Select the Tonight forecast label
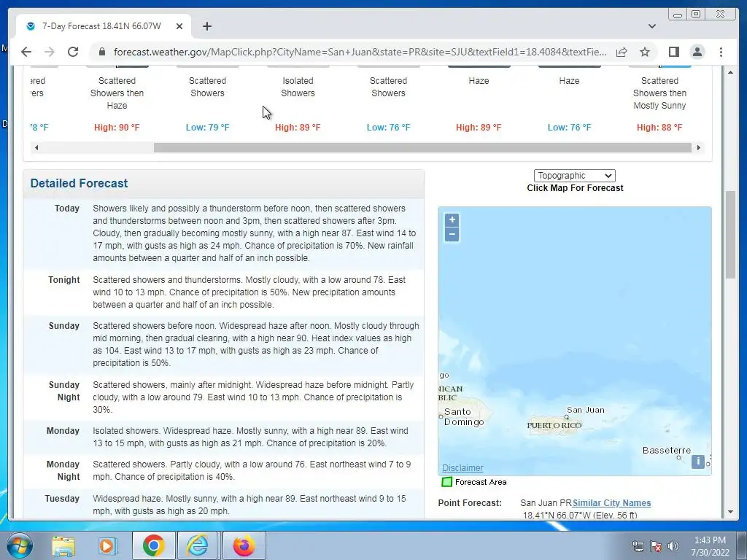 (x=64, y=279)
